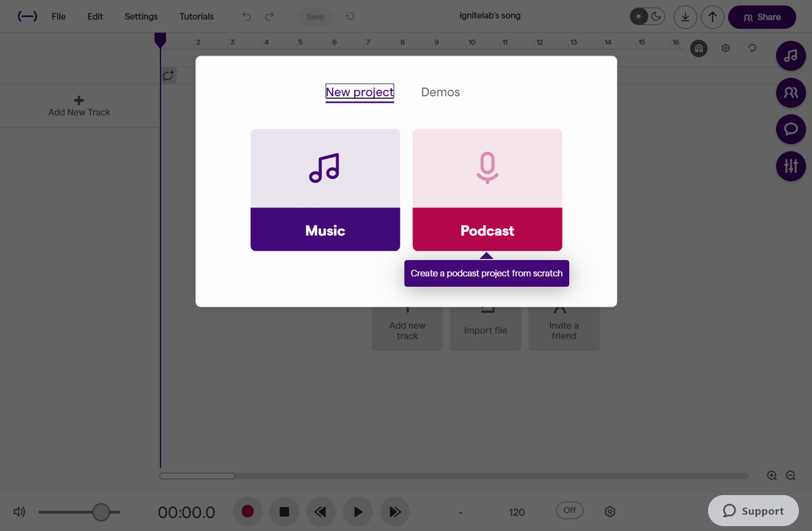Image resolution: width=812 pixels, height=531 pixels.
Task: Click the Share button
Action: [762, 17]
